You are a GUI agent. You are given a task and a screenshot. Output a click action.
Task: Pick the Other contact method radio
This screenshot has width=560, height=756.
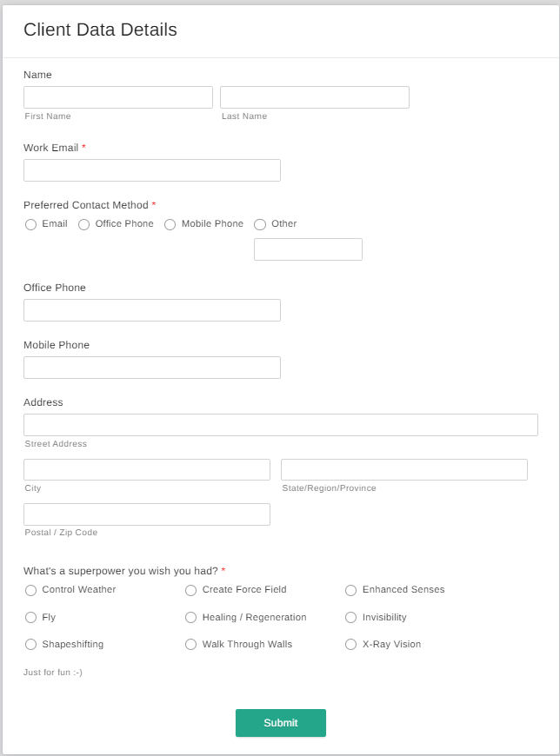click(x=260, y=225)
